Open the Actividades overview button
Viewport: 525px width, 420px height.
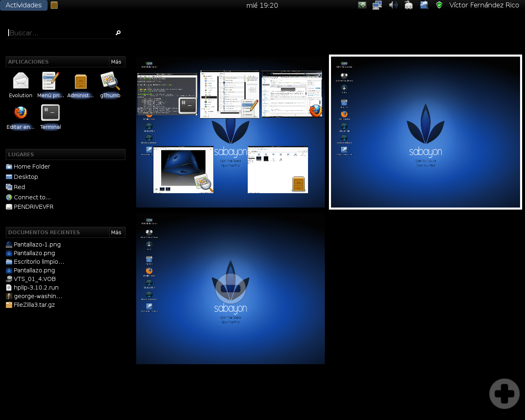[24, 5]
